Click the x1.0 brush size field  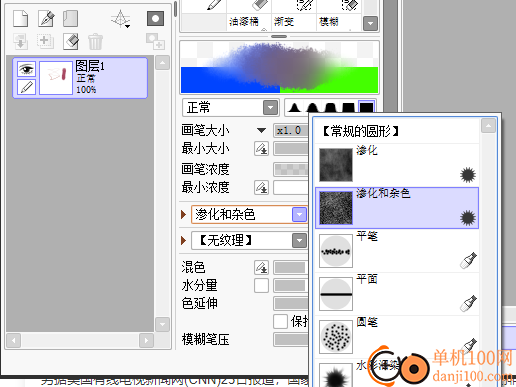pos(291,130)
